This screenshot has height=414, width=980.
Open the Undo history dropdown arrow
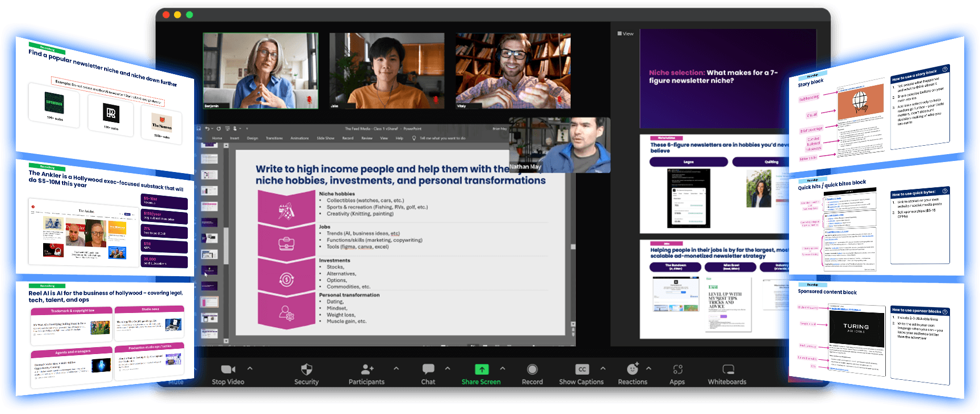[213, 128]
